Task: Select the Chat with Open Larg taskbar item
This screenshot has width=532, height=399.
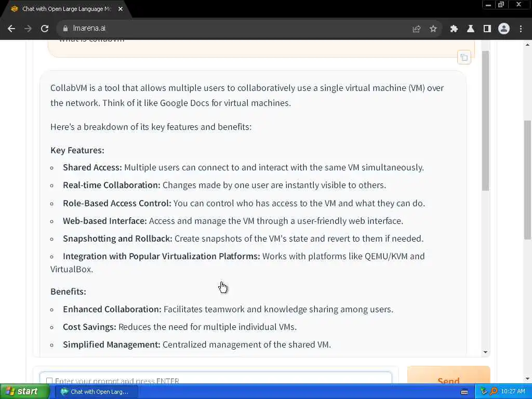Action: pos(96,392)
